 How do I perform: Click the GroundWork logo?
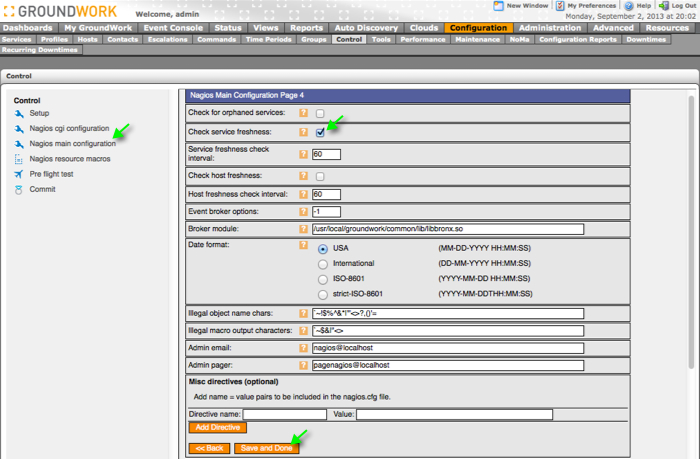pyautogui.click(x=60, y=11)
